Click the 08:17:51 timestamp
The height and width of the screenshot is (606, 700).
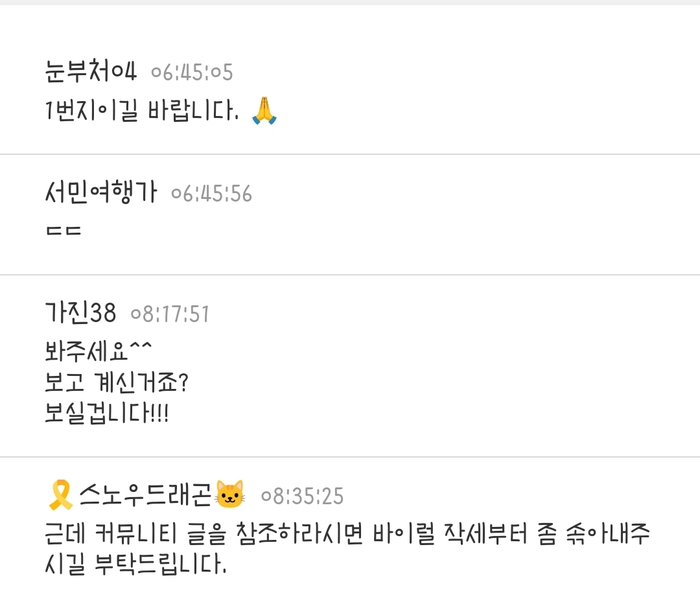pyautogui.click(x=170, y=314)
